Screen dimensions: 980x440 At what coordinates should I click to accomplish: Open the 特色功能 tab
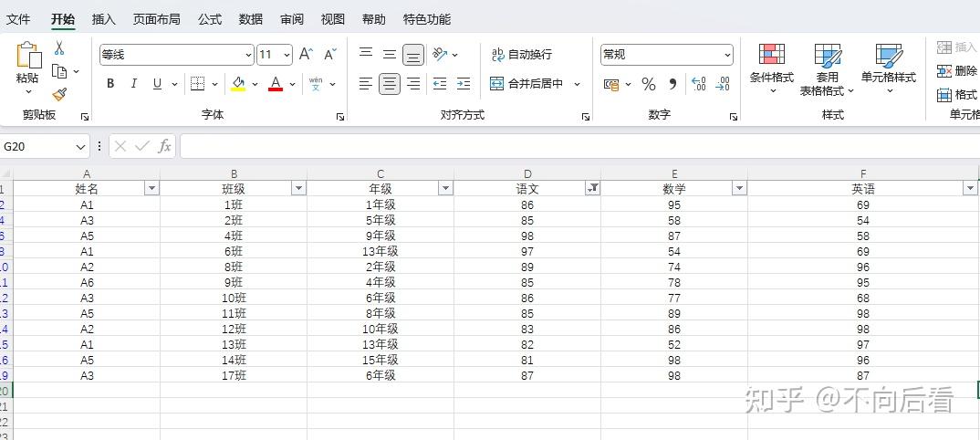point(427,19)
